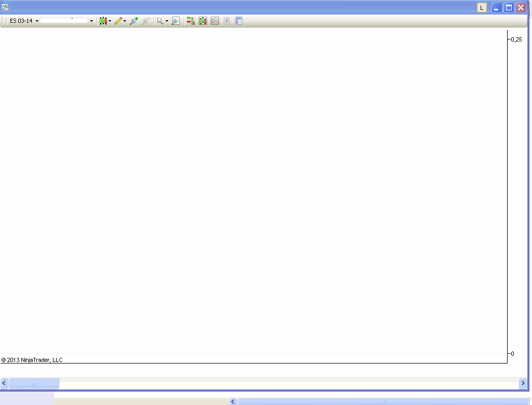Minimize the chart window
The height and width of the screenshot is (405, 532).
496,7
